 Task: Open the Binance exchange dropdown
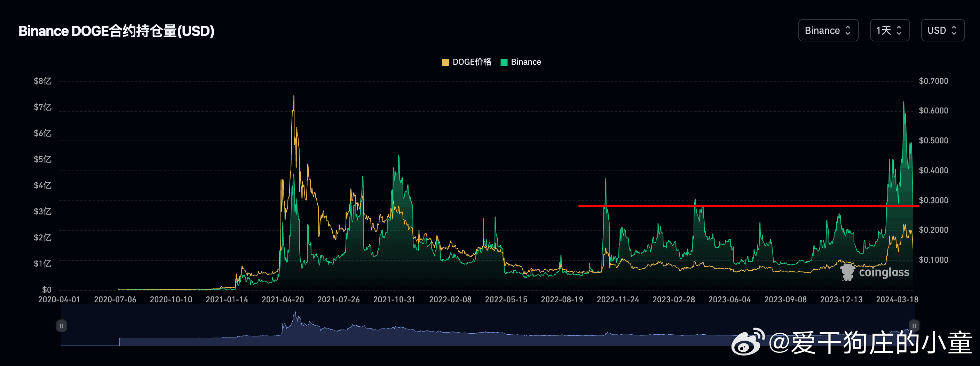[828, 30]
